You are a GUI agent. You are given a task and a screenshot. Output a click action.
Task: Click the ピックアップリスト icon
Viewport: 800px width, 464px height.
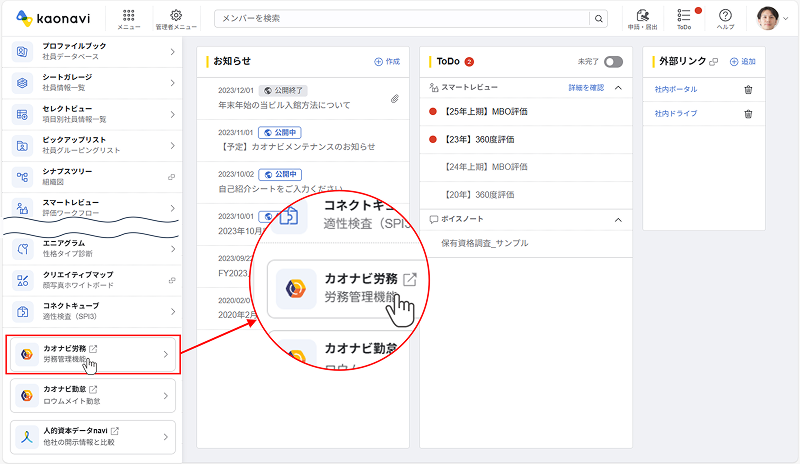(x=22, y=145)
